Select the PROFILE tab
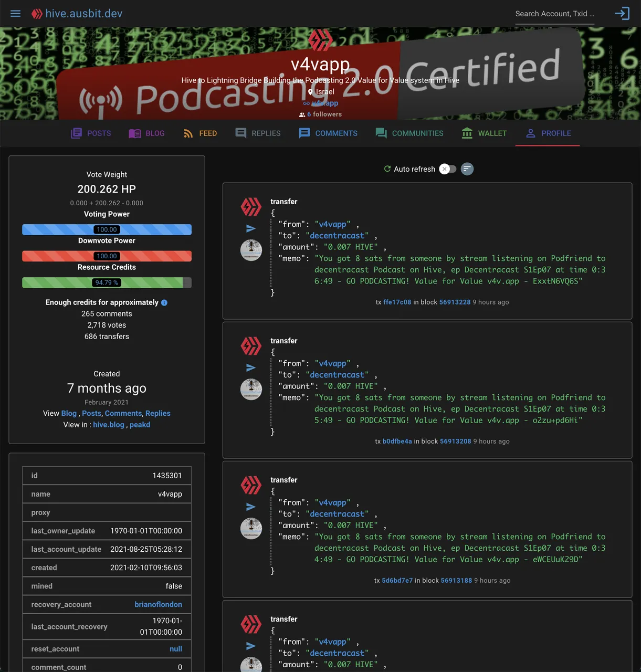This screenshot has width=641, height=672. 548,133
